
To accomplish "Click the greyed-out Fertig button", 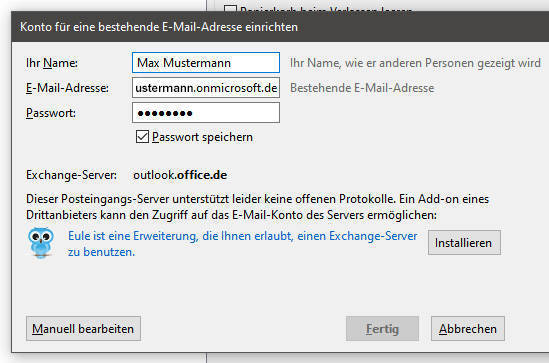I will click(382, 329).
